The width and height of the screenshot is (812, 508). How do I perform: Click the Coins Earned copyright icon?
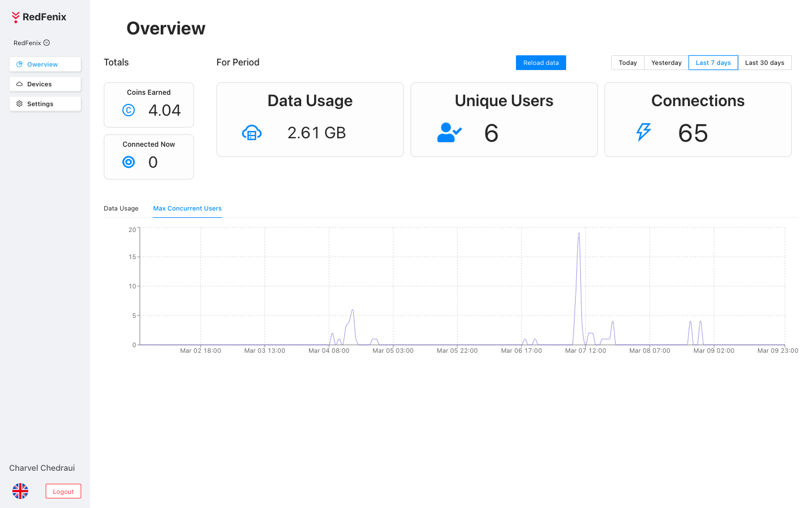(129, 110)
